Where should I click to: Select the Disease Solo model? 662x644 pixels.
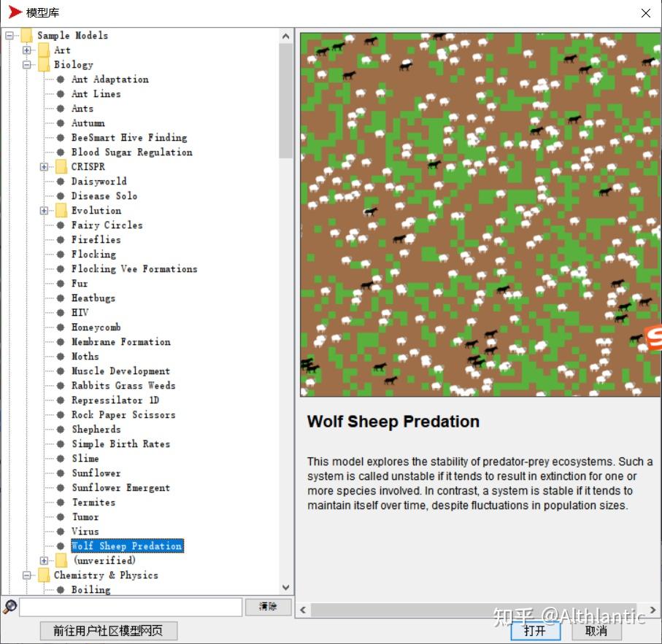pos(104,195)
